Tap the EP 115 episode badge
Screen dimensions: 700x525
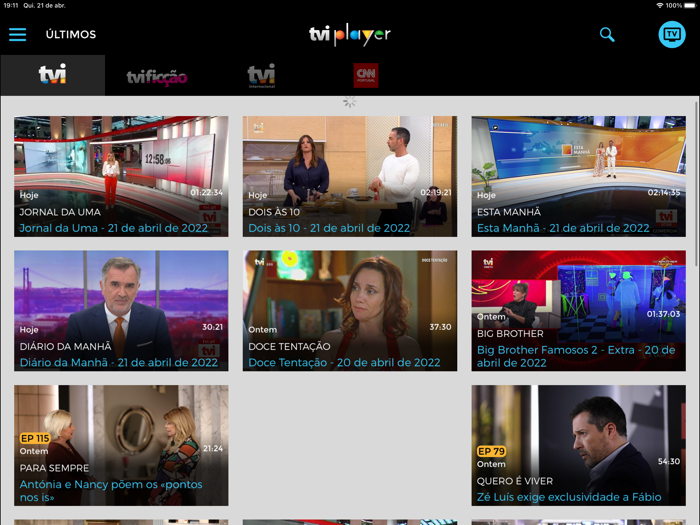click(x=35, y=438)
